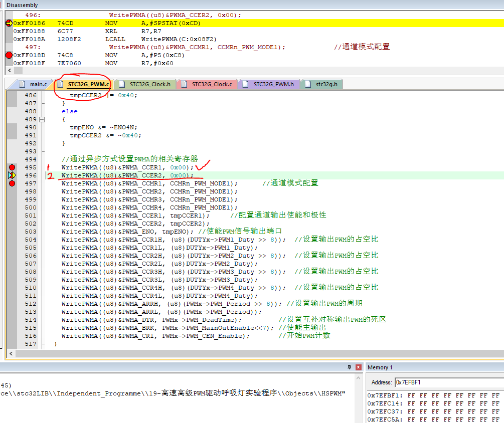The height and width of the screenshot is (423, 504).
Task: Click PWMA_BRK statement on line 515
Action: point(167,328)
